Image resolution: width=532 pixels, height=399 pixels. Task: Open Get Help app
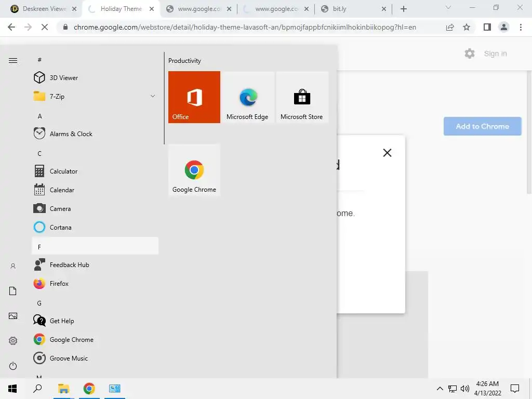click(95, 321)
